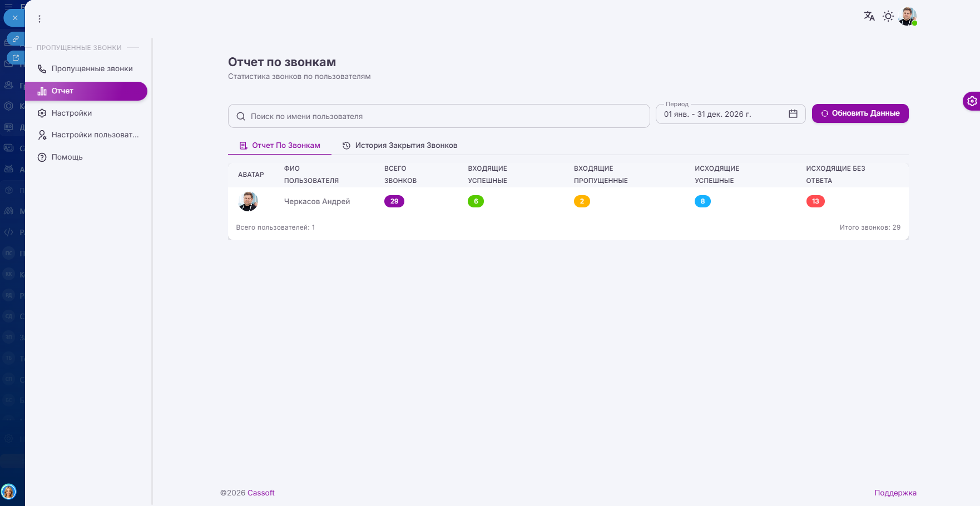This screenshot has width=980, height=506.
Task: Close the side panel with the X button
Action: point(15,18)
